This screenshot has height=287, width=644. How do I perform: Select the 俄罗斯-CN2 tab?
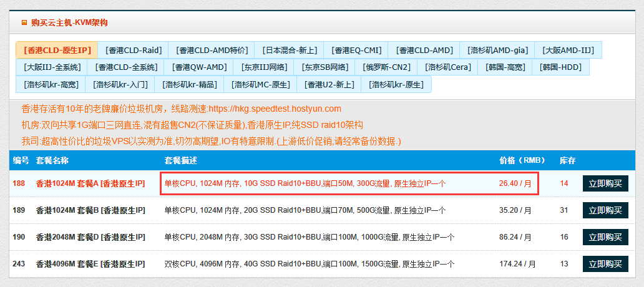tap(386, 67)
